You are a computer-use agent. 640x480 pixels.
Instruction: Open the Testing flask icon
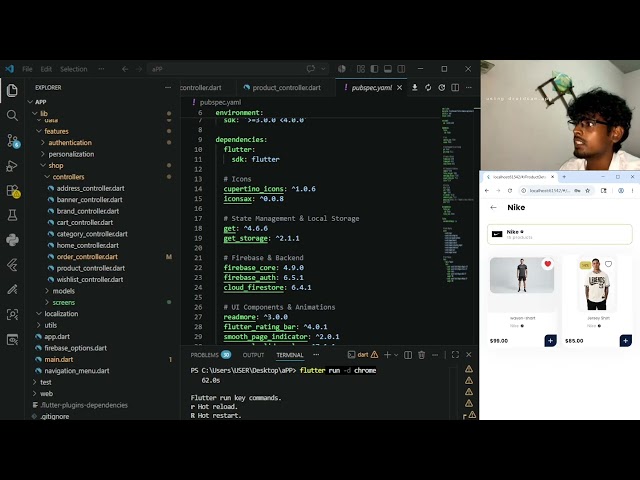12,215
